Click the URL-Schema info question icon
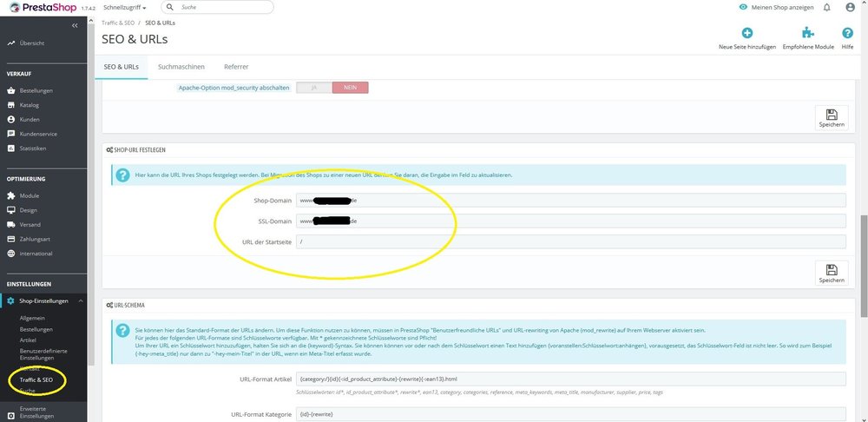This screenshot has width=868, height=422. point(122,330)
